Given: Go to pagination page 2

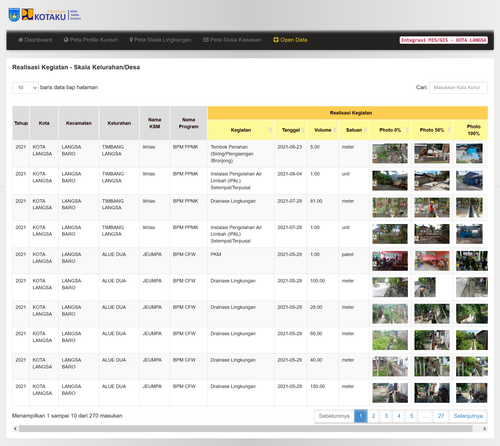Looking at the screenshot, I should tap(373, 416).
